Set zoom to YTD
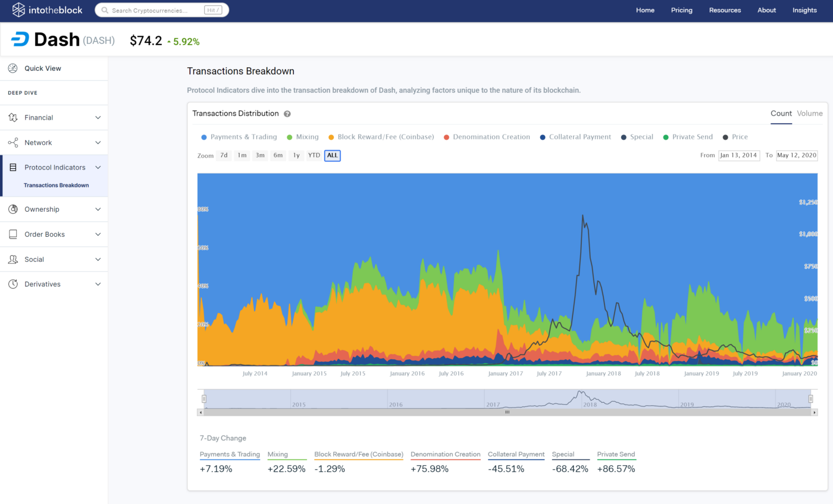Viewport: 833px width, 504px height. click(314, 155)
